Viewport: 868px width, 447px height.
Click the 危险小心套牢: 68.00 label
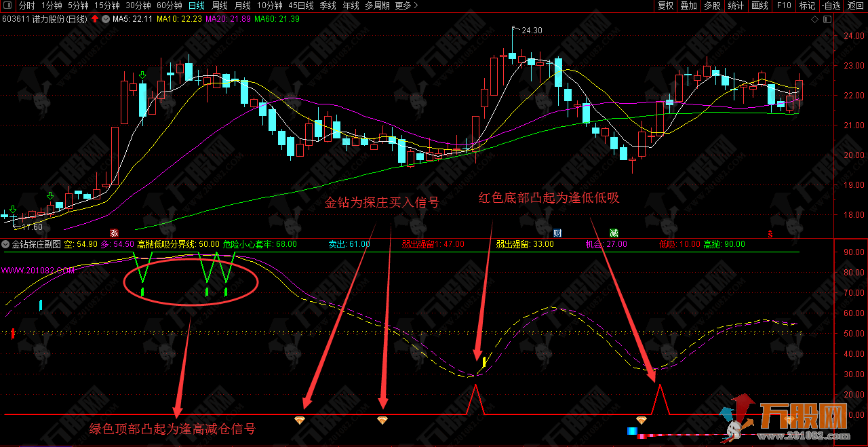point(260,244)
